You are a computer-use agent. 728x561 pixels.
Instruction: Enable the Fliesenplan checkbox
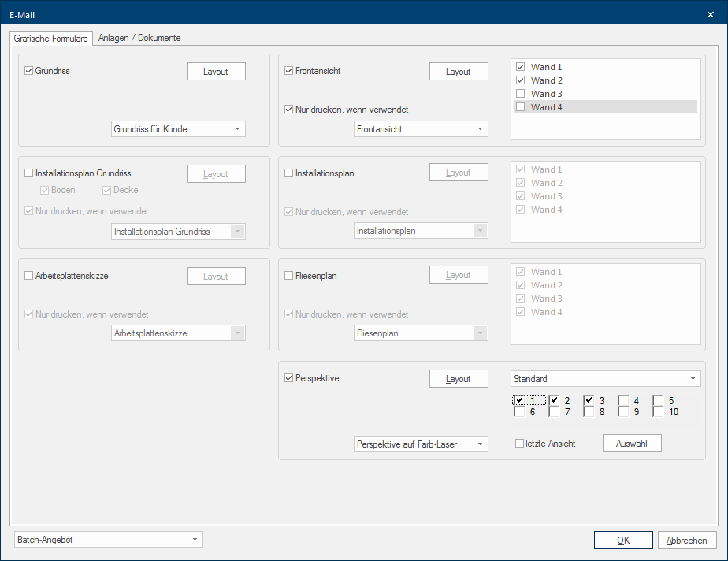tap(289, 276)
